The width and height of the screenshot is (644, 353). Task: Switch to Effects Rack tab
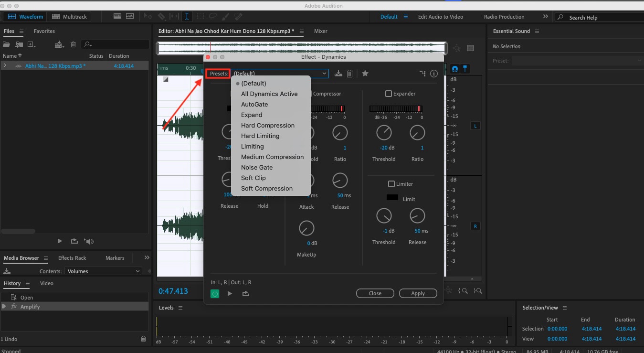click(x=72, y=258)
